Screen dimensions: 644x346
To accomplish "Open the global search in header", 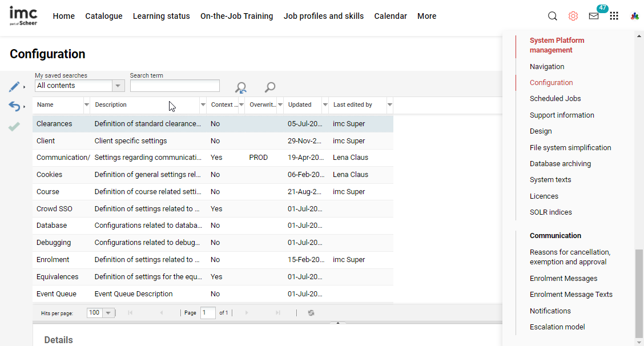I will tap(552, 16).
